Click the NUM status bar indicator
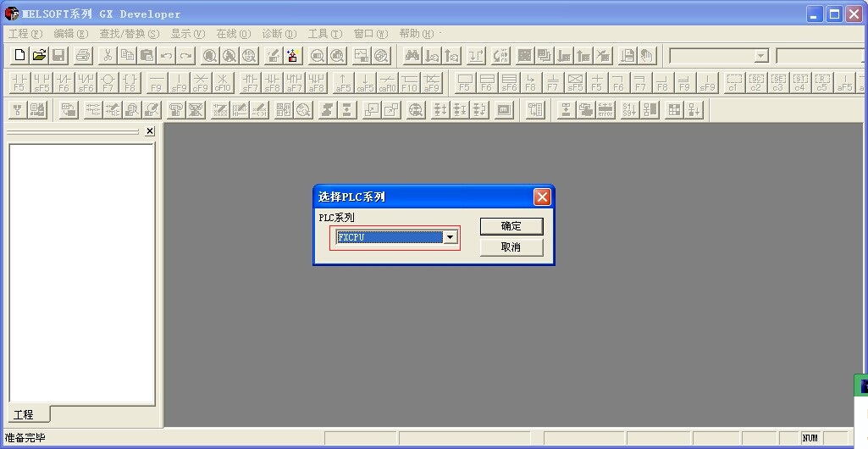 [x=810, y=438]
